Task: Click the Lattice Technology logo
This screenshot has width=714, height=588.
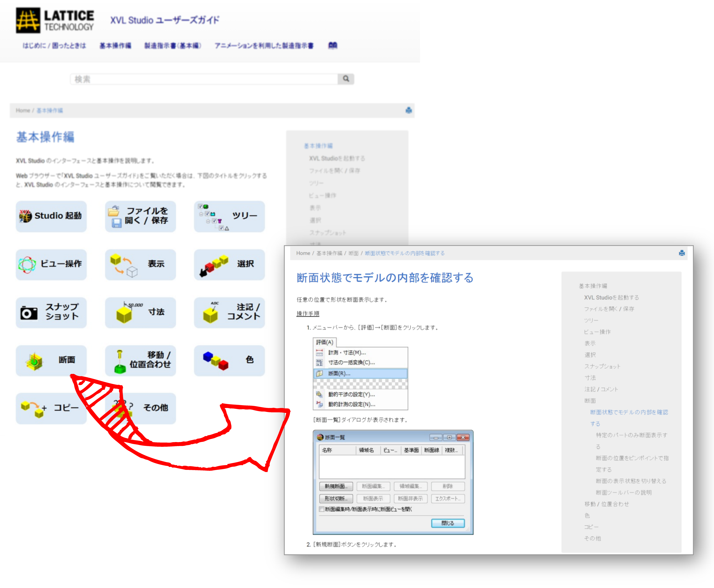Action: 55,20
